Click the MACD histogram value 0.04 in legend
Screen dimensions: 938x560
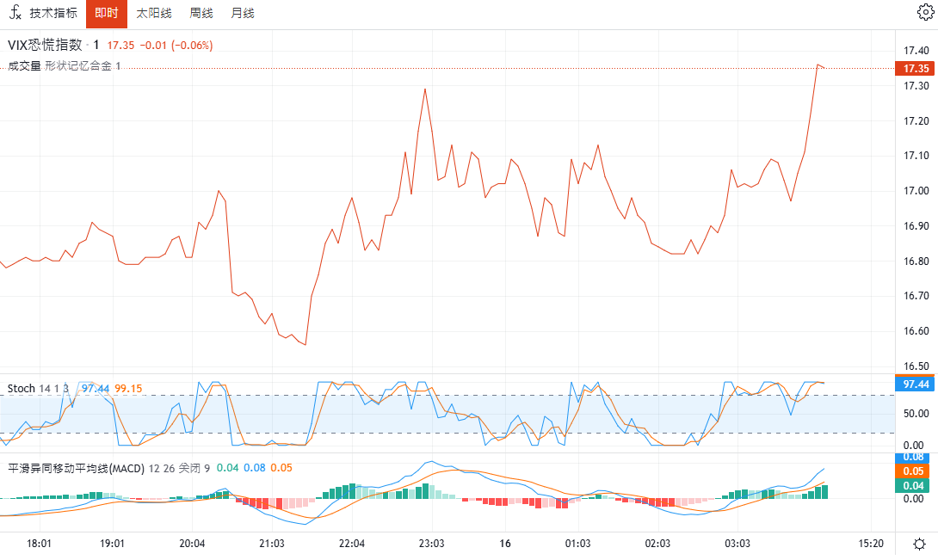227,468
